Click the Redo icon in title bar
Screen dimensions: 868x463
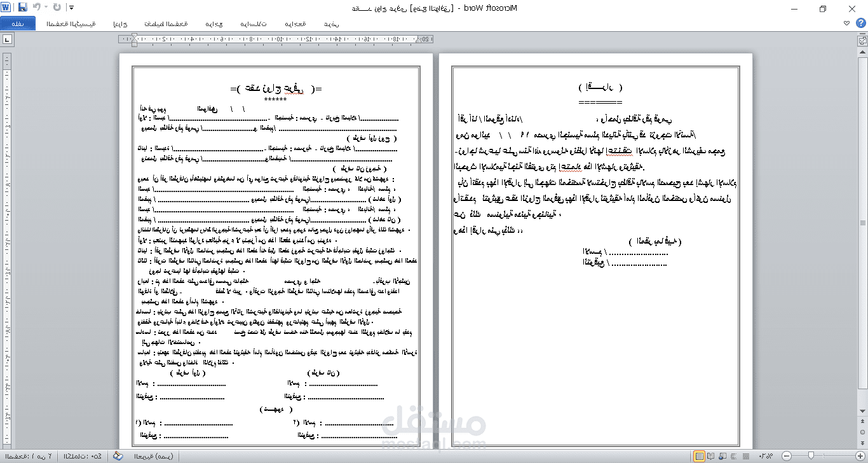[x=57, y=8]
